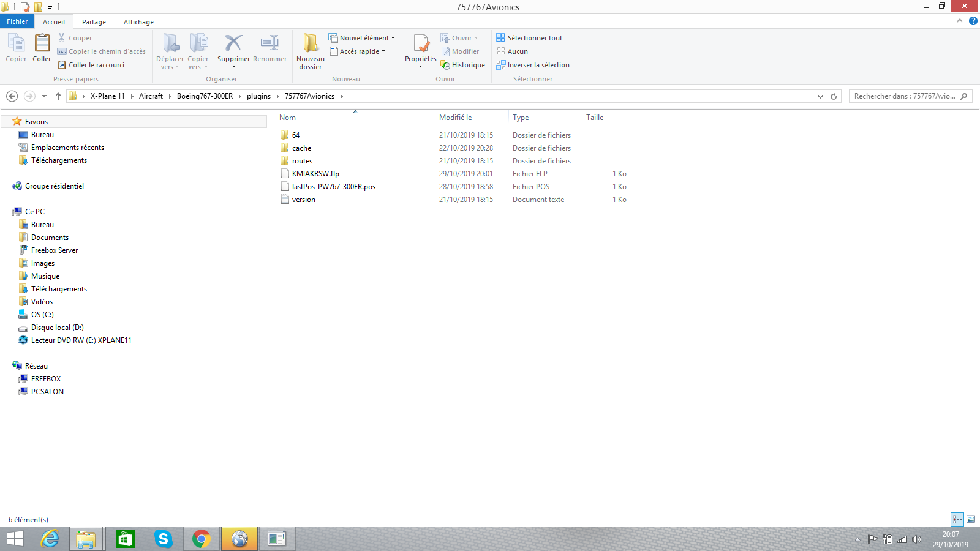
Task: Refresh the folder view
Action: pos(834,96)
